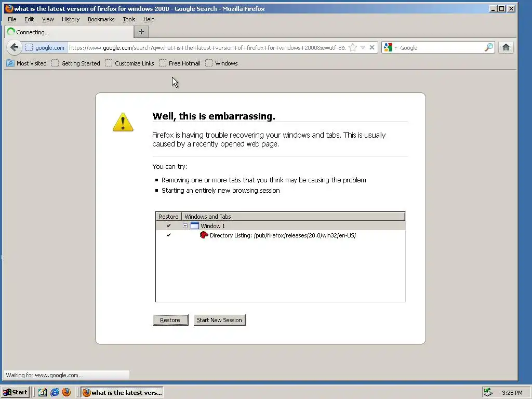Viewport: 532px width, 399px height.
Task: Launch Firefox from the Quick Launch icon
Action: (66, 392)
